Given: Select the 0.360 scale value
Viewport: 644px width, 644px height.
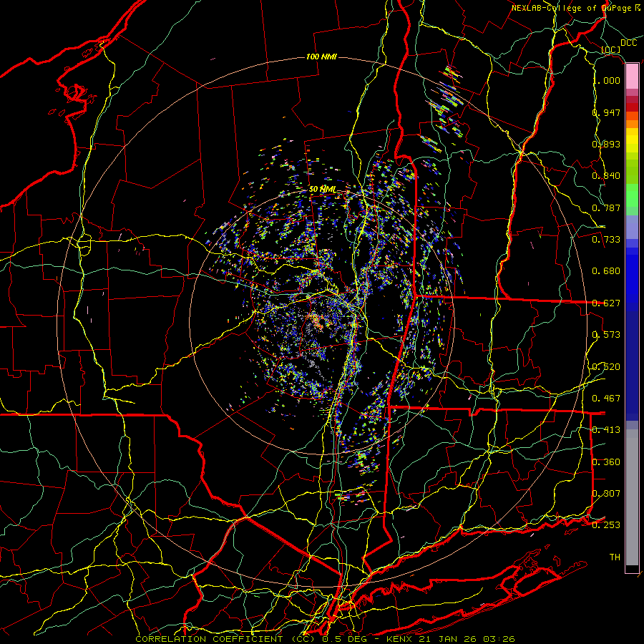Looking at the screenshot, I should (x=606, y=462).
